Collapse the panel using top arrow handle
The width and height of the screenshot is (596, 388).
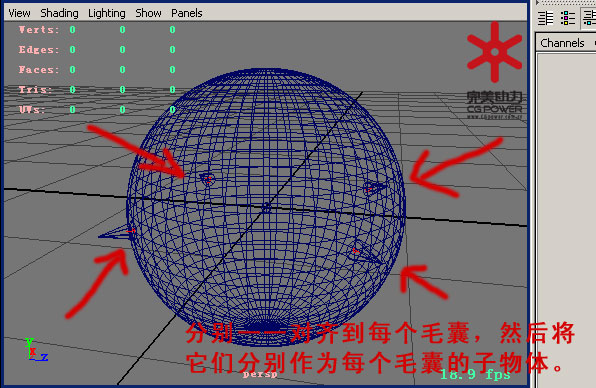pyautogui.click(x=538, y=2)
